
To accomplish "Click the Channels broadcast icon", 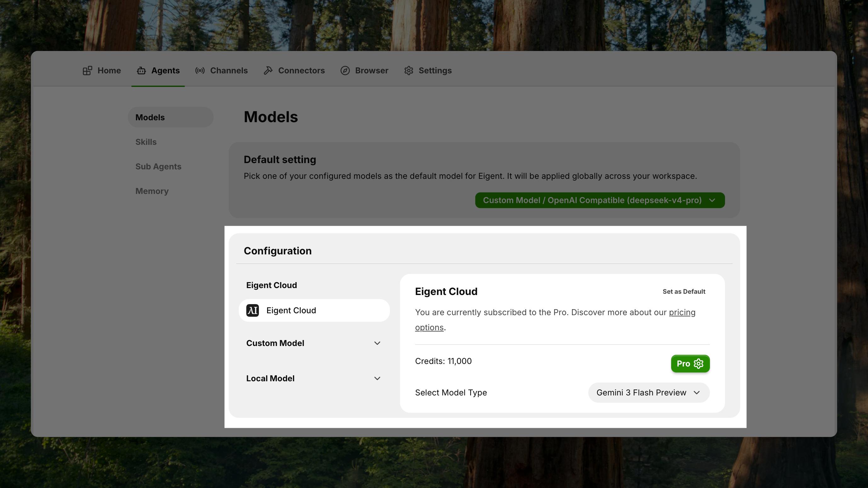I will (x=200, y=71).
